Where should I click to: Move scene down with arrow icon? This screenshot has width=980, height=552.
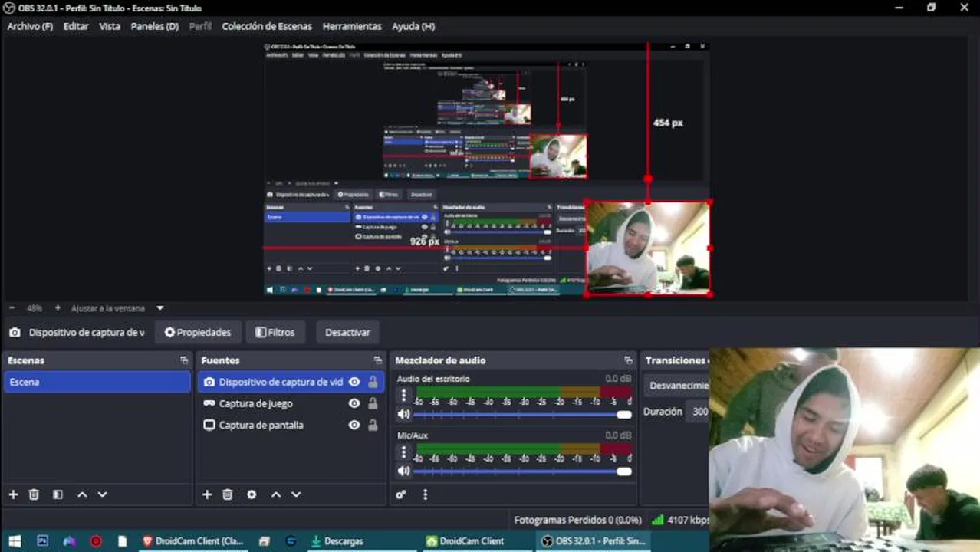point(102,495)
